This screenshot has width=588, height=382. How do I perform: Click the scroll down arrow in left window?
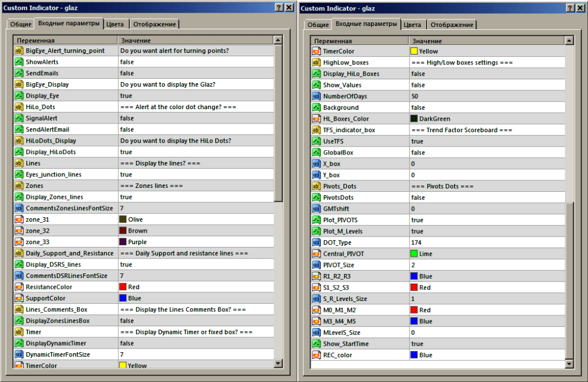278,363
